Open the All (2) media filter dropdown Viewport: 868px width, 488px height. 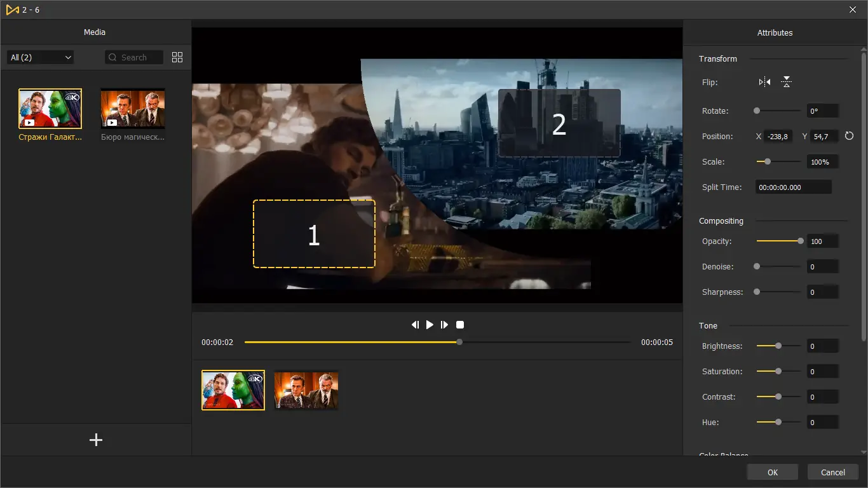pos(41,57)
